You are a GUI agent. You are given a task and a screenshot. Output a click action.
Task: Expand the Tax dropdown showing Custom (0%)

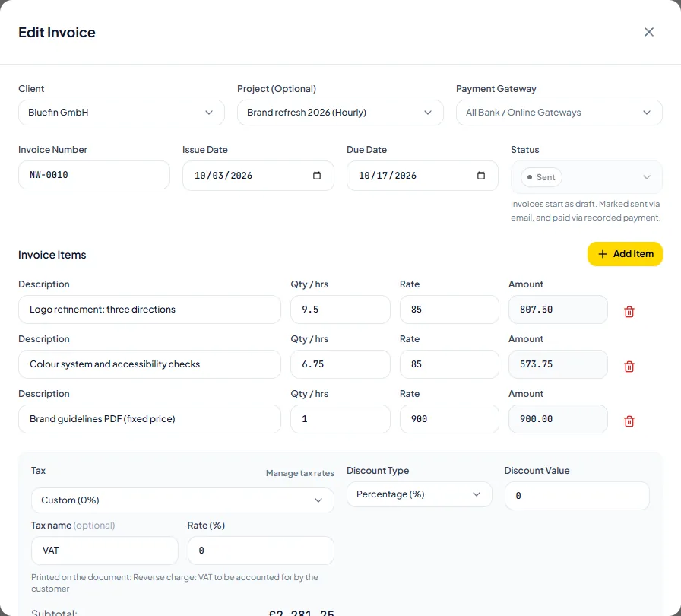click(x=182, y=500)
